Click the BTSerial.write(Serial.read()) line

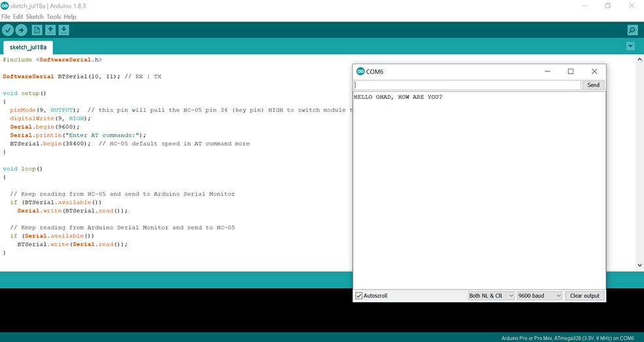point(73,245)
